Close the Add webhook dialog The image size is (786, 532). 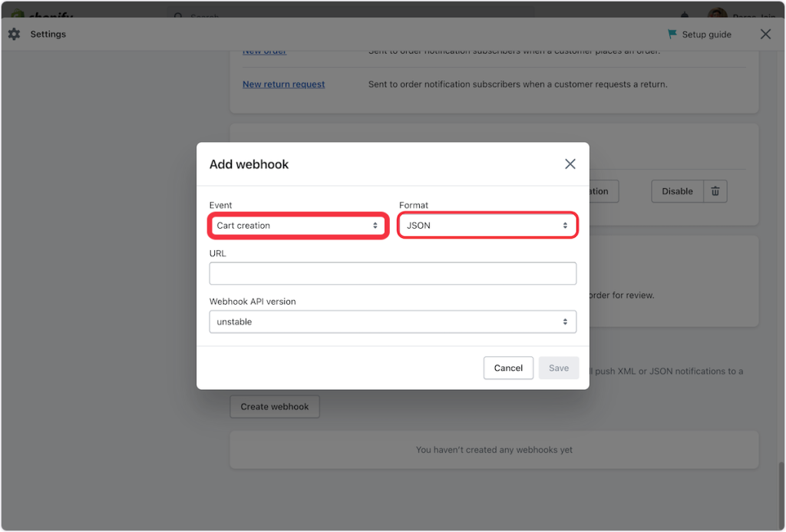pyautogui.click(x=570, y=164)
